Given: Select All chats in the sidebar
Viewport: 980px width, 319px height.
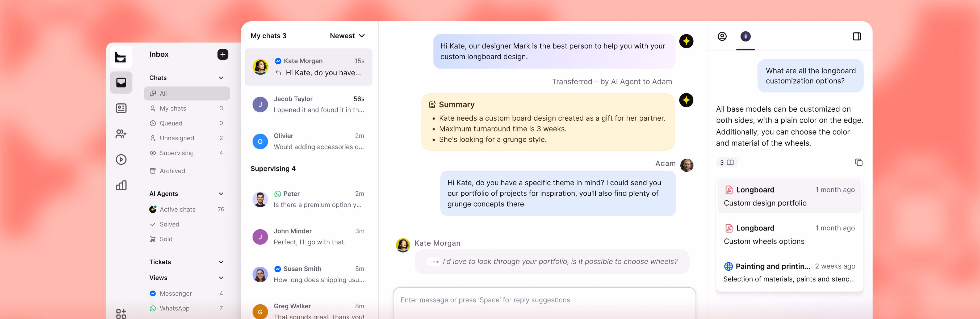Looking at the screenshot, I should [x=186, y=94].
